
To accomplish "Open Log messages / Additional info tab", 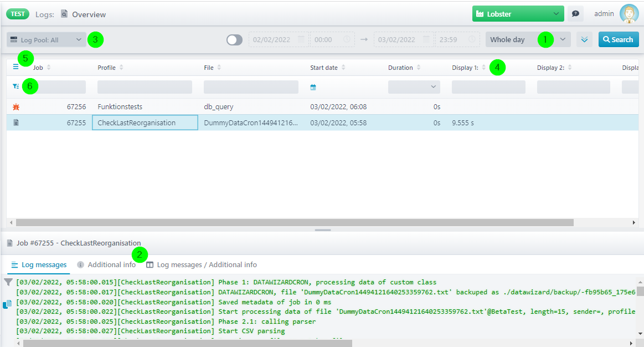I will 201,265.
